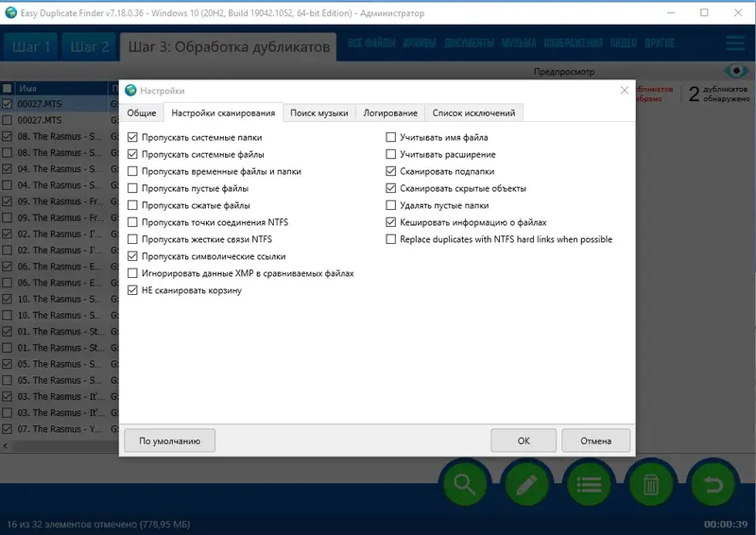Viewport: 756px width, 535px height.
Task: Go to Шаг 1 tab
Action: tap(31, 47)
